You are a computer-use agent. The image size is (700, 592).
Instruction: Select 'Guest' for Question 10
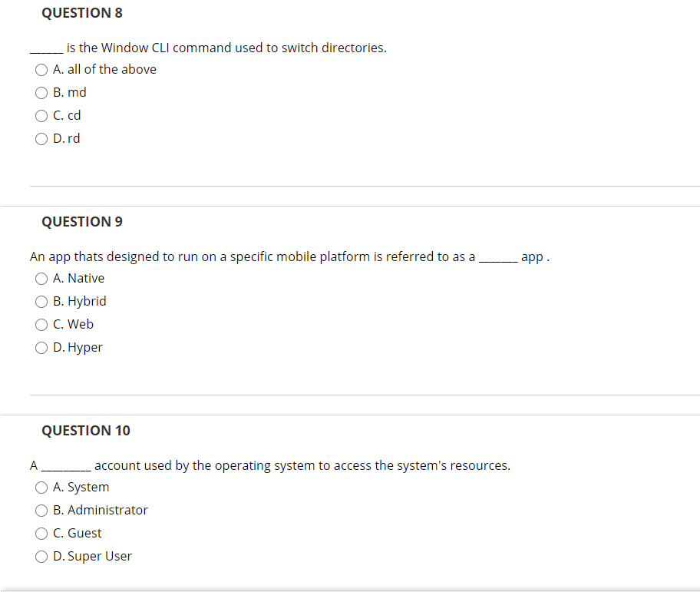pyautogui.click(x=41, y=533)
